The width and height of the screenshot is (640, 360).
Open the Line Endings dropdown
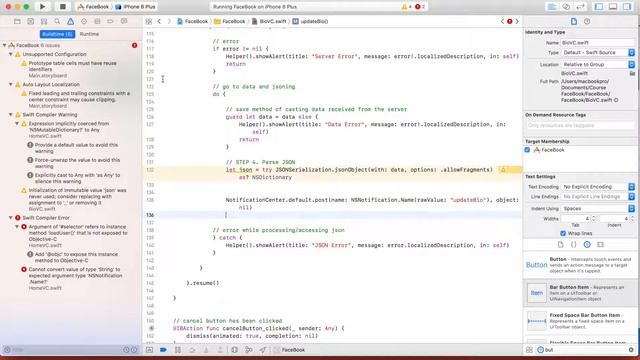click(598, 197)
